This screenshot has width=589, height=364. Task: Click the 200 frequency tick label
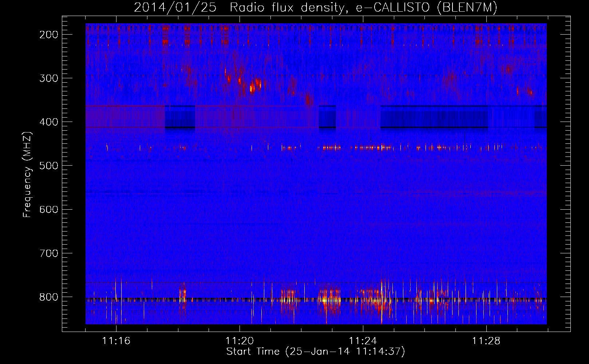(49, 35)
